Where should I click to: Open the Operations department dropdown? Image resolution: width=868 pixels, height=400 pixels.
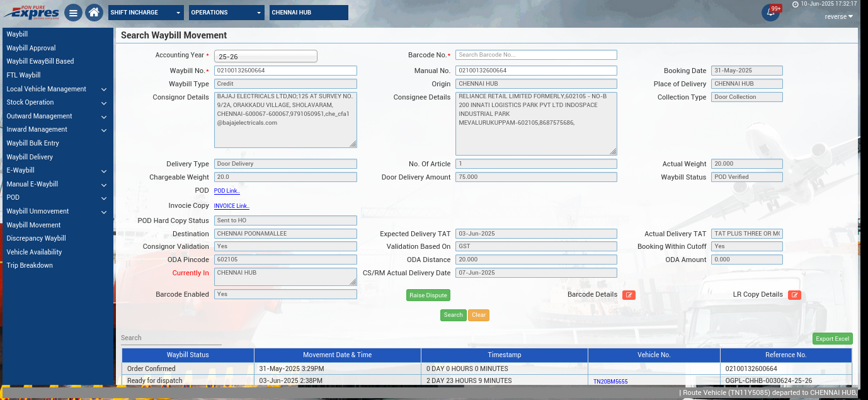click(227, 13)
